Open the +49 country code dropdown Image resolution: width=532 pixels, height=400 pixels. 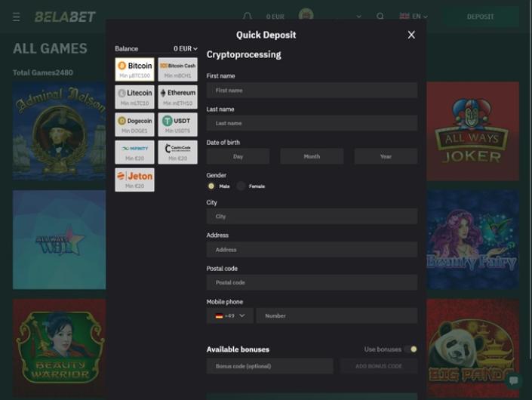(230, 316)
